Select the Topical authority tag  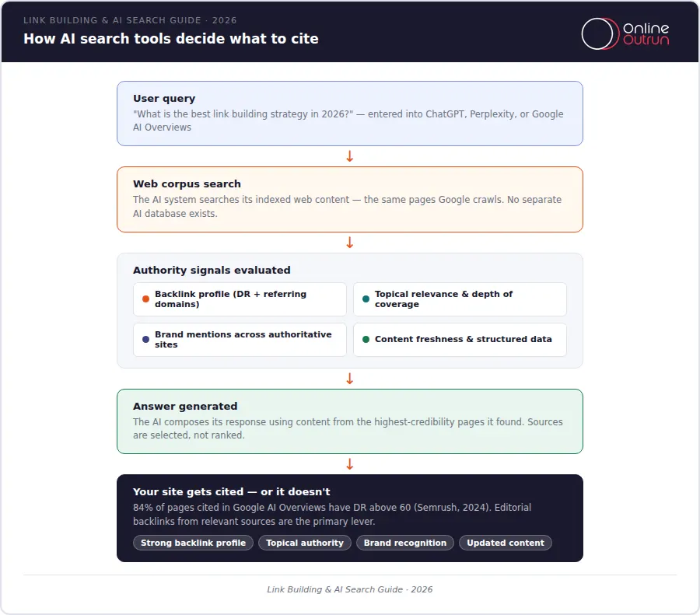[x=305, y=543]
